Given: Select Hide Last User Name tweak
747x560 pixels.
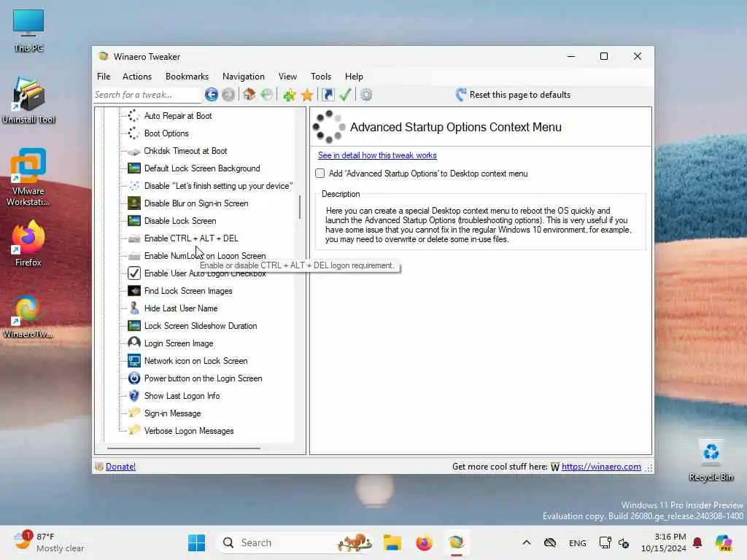Looking at the screenshot, I should 181,308.
